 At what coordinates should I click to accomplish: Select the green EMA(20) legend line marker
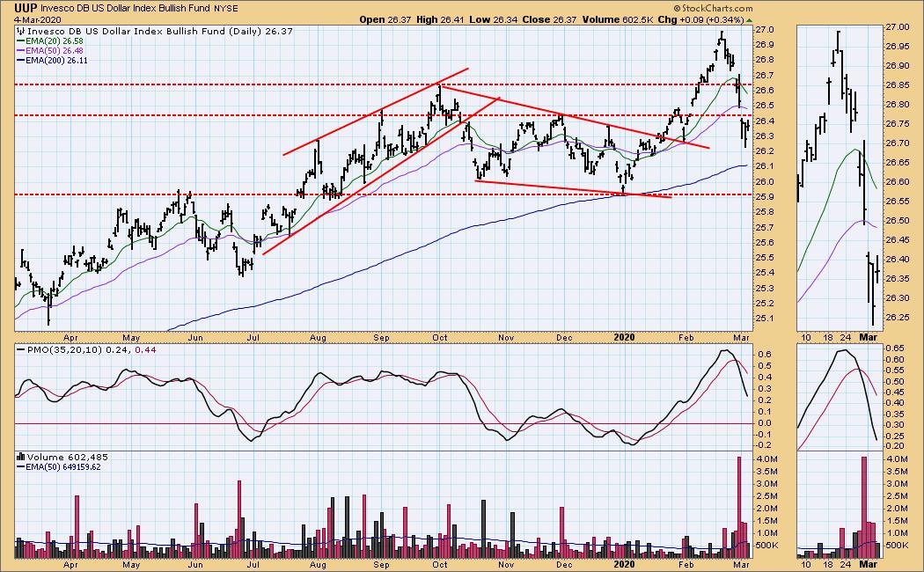(20, 41)
